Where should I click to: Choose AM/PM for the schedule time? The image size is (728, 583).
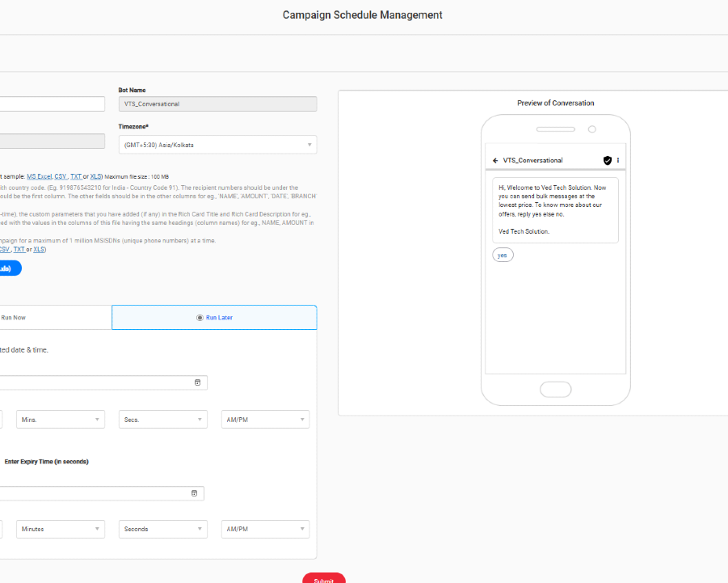(265, 420)
